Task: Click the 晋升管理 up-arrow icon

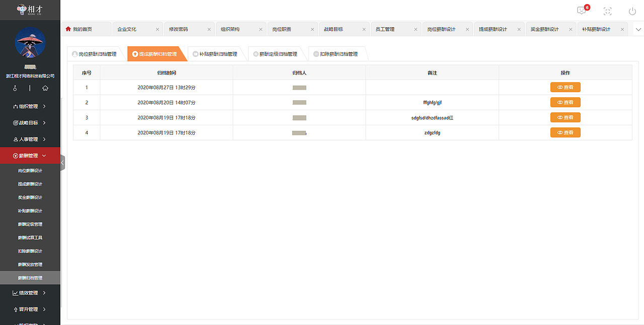Action: point(16,309)
